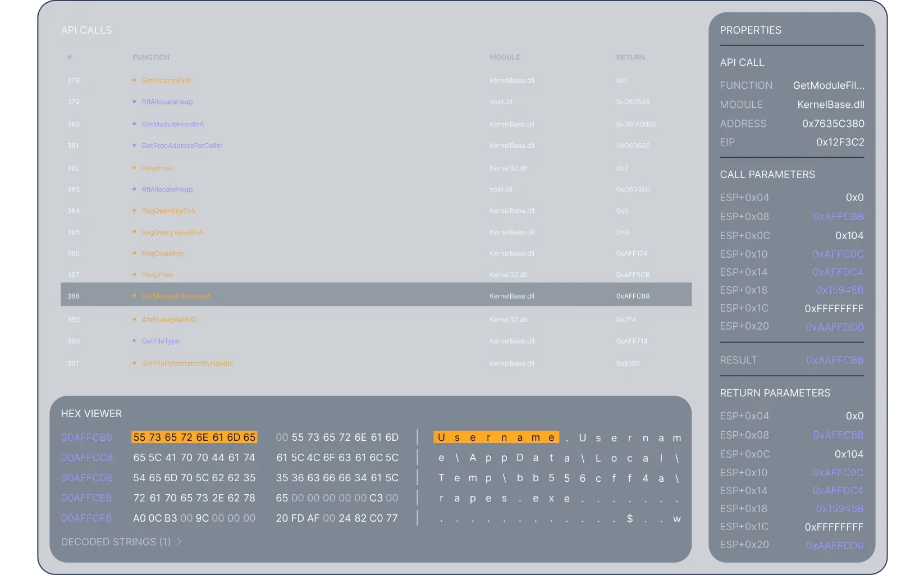This screenshot has width=924, height=575.
Task: Sort by the RETURN column header
Action: coord(630,57)
